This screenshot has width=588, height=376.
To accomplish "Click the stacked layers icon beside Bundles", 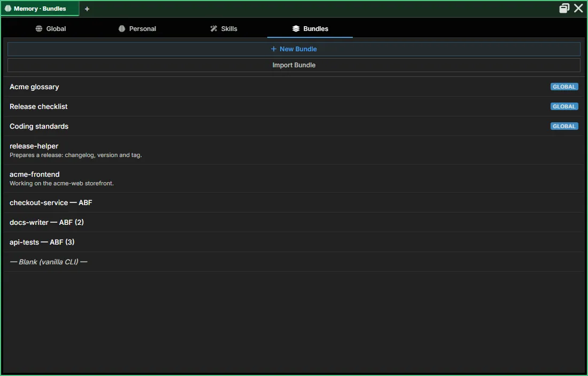I will click(x=296, y=29).
